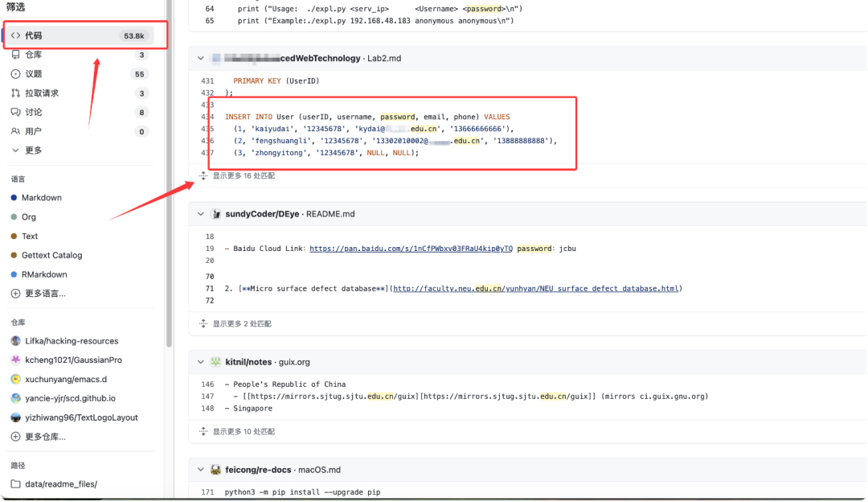868x502 pixels.
Task: Open the feicong/re-docs repository link
Action: coord(258,470)
